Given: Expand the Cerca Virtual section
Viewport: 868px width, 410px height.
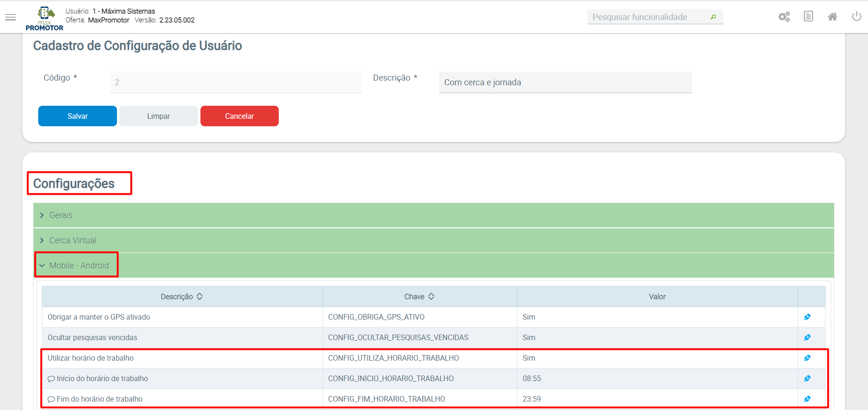Looking at the screenshot, I should tap(72, 240).
